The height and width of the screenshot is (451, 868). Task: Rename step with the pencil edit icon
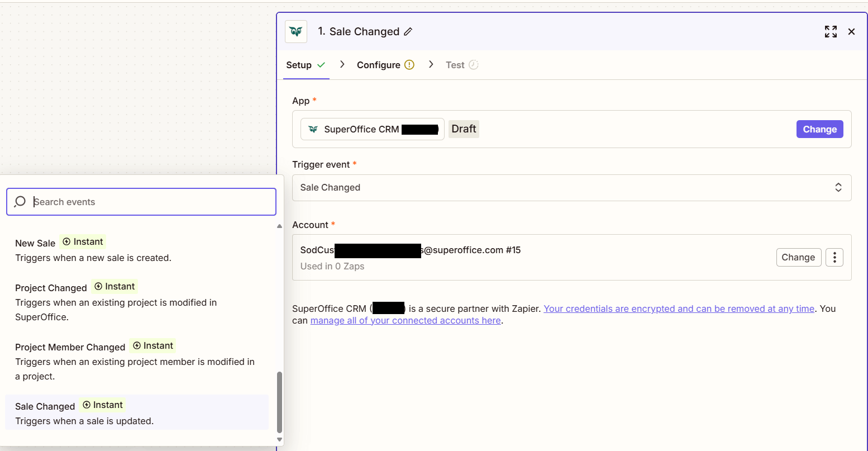click(408, 32)
